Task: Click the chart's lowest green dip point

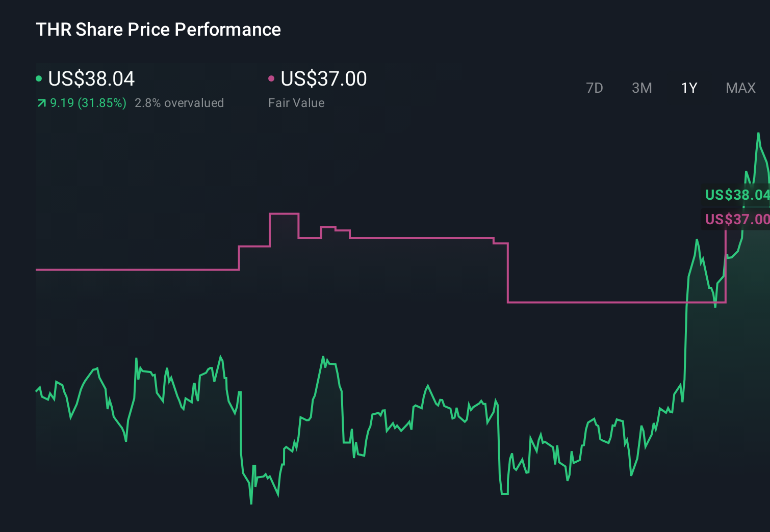Action: click(251, 503)
